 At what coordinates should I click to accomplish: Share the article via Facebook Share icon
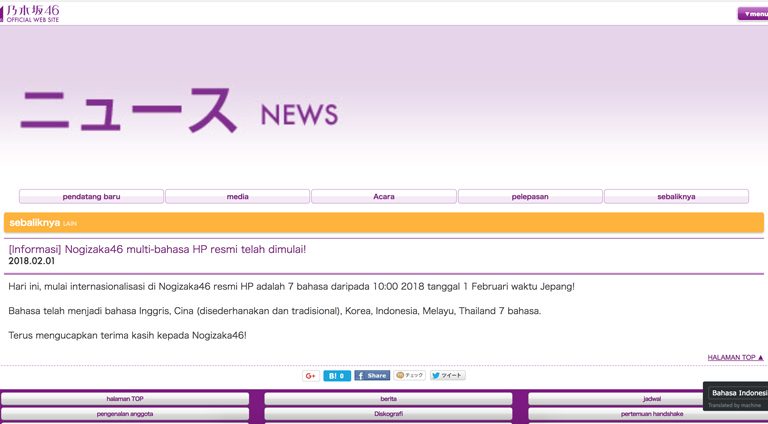(x=372, y=376)
